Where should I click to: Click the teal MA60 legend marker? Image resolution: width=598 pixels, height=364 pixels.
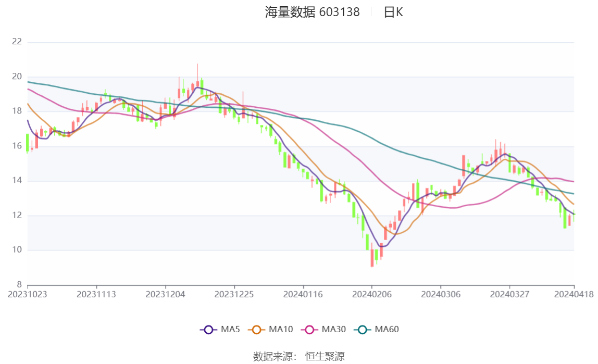(363, 329)
